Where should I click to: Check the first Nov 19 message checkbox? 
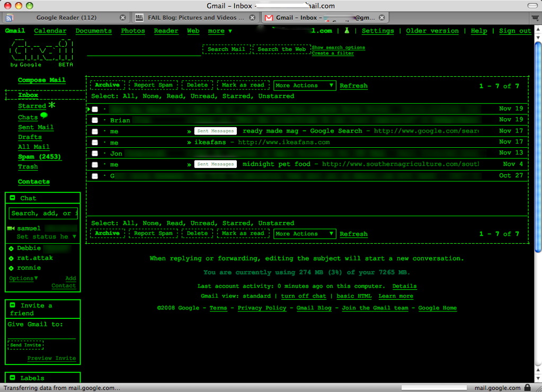[95, 109]
